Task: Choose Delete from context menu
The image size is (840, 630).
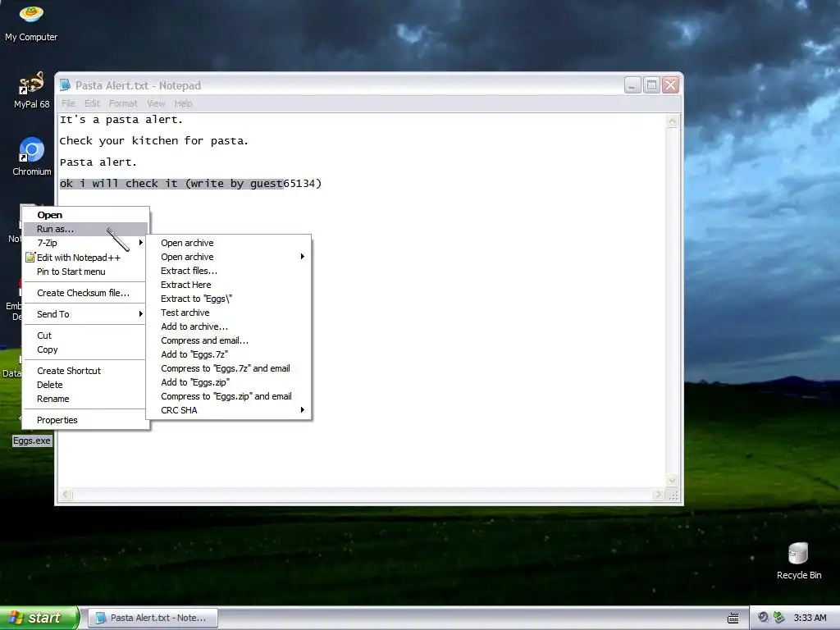Action: tap(85, 385)
